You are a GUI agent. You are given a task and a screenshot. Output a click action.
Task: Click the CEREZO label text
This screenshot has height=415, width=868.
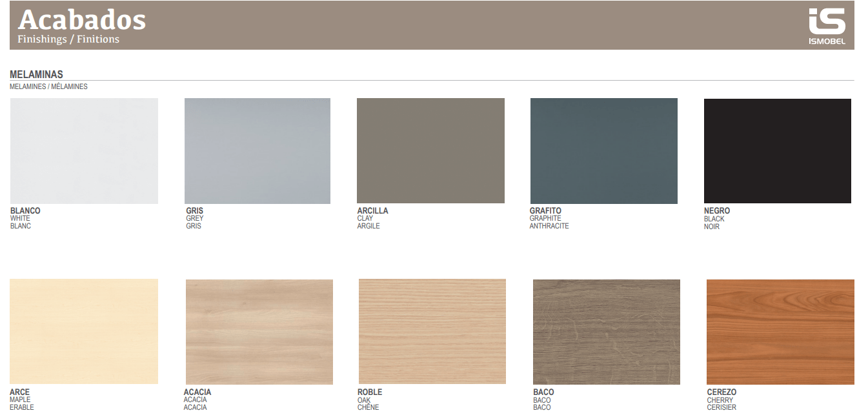(x=722, y=392)
